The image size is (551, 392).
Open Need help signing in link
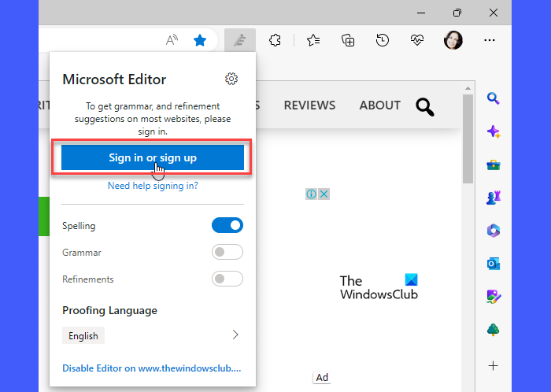153,186
